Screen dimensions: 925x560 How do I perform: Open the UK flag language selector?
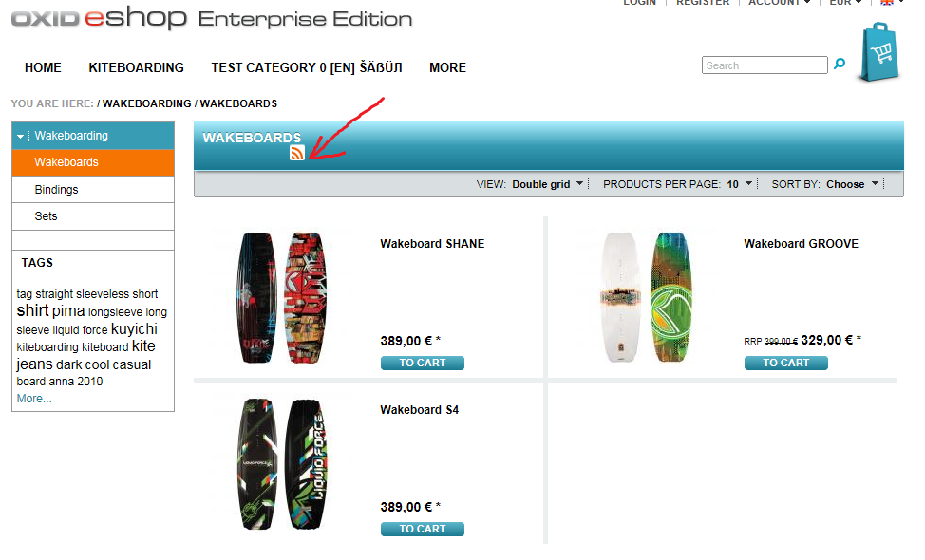pos(887,3)
